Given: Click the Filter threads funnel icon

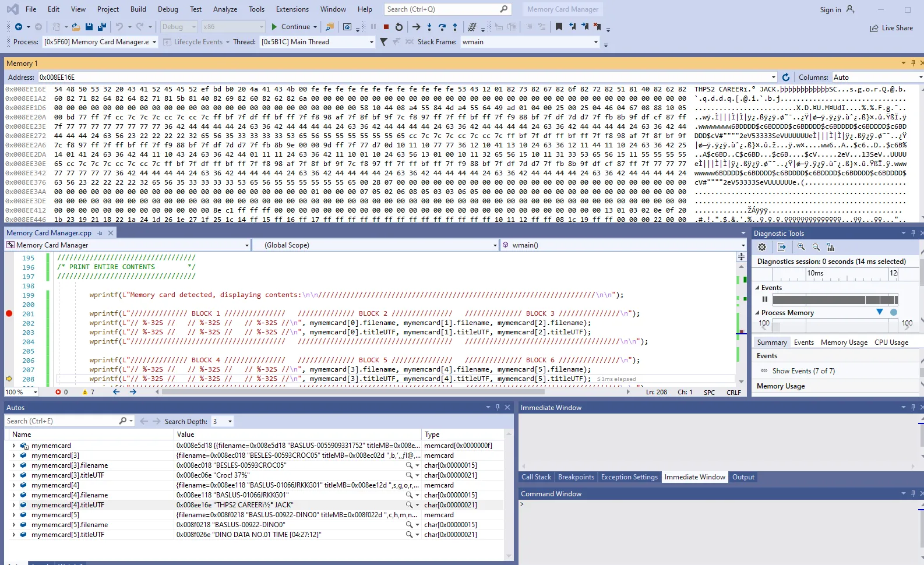Looking at the screenshot, I should tap(383, 42).
